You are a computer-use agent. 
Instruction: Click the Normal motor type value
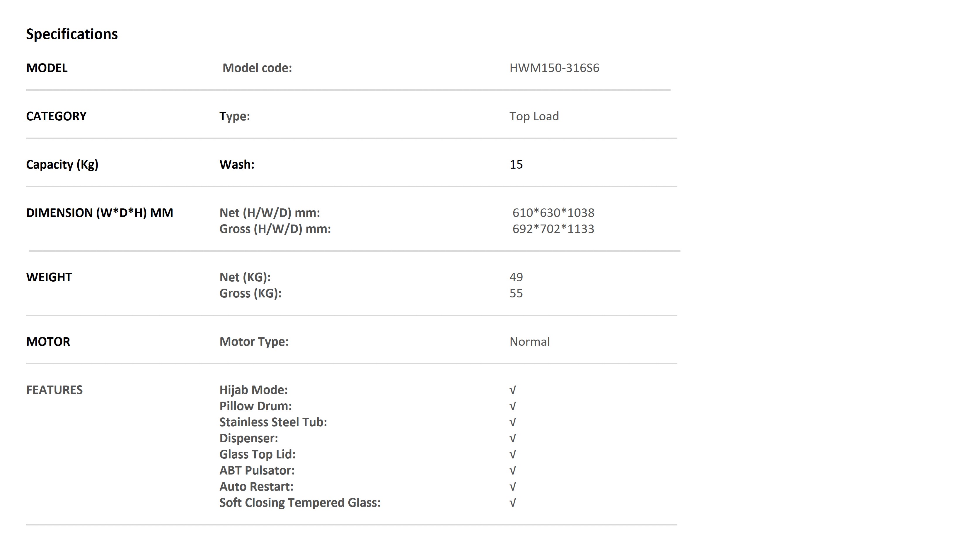point(529,342)
